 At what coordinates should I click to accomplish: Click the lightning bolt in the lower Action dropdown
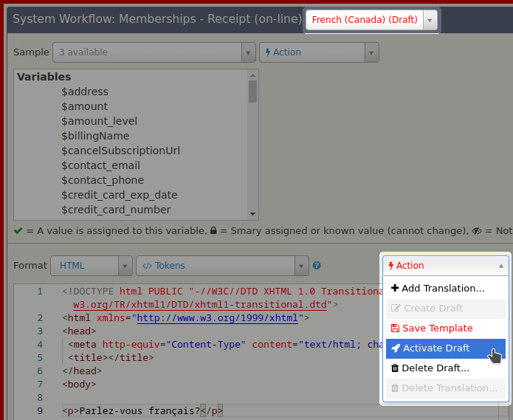391,266
